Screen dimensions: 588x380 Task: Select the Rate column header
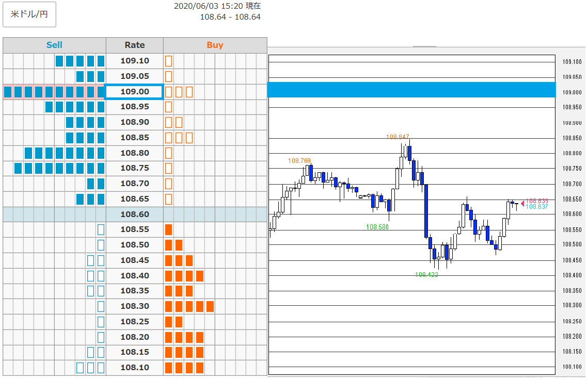(x=135, y=45)
